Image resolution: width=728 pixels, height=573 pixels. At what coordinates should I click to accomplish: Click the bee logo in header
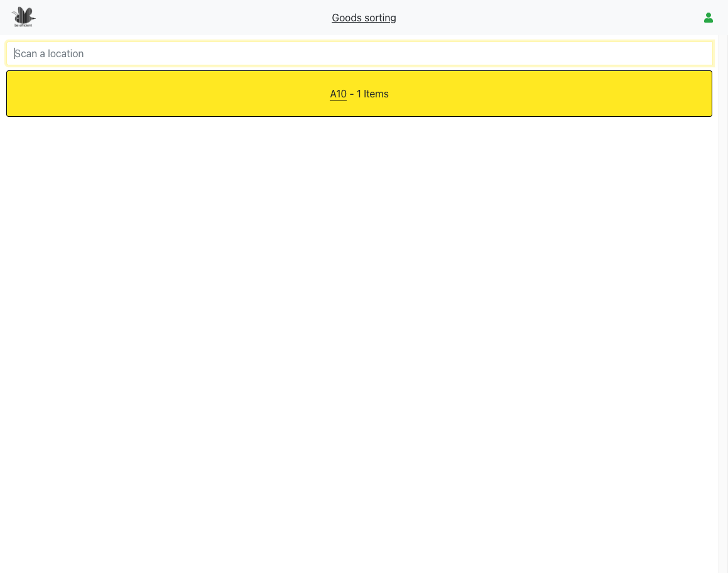pyautogui.click(x=23, y=17)
